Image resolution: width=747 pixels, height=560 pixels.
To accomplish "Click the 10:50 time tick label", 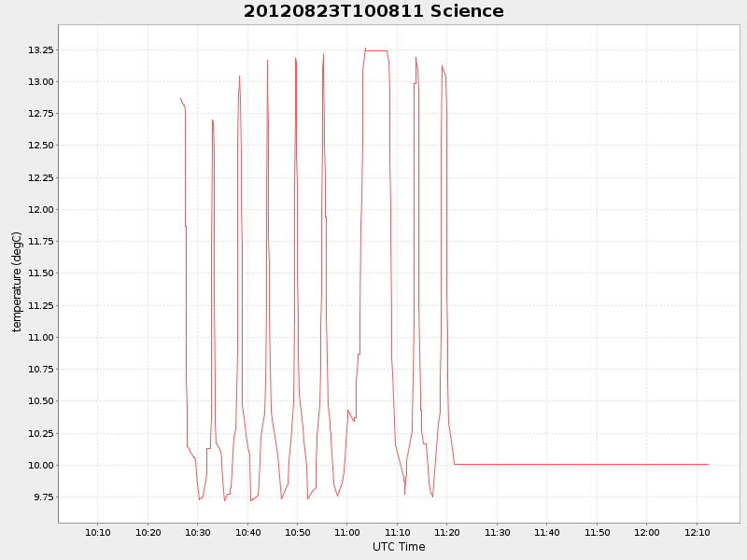I will (298, 532).
